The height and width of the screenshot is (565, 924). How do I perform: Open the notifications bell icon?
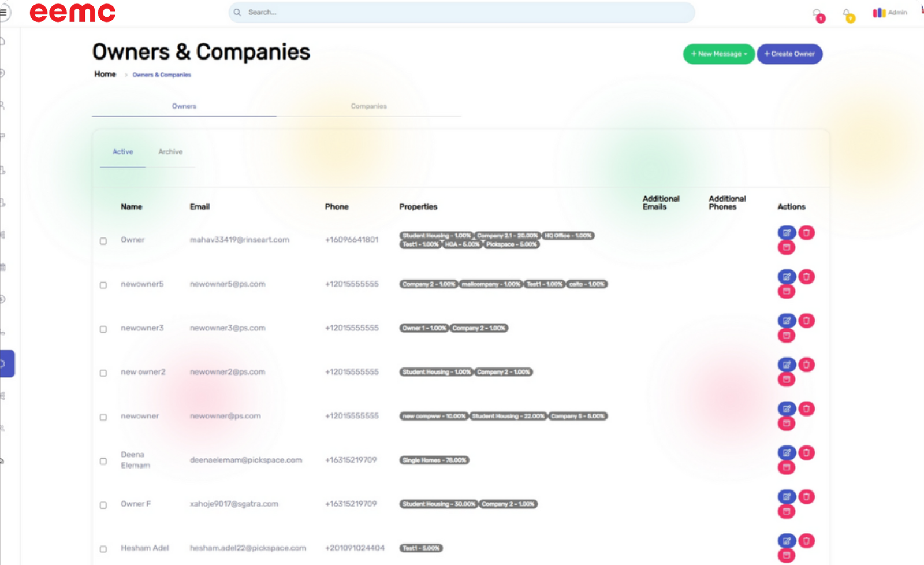[x=847, y=13]
